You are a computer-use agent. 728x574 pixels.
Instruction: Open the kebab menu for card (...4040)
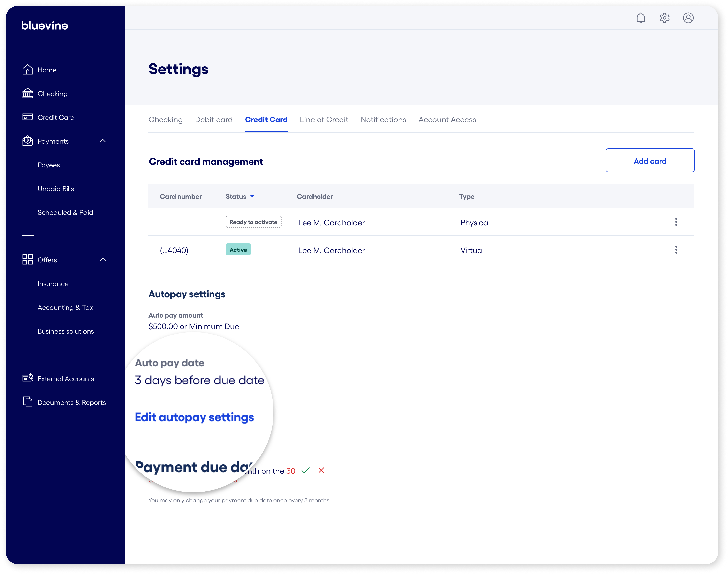pos(676,250)
